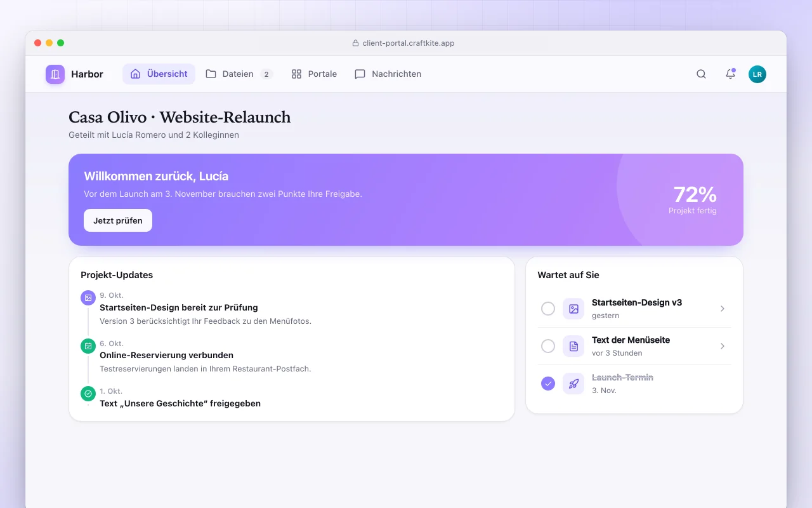Open notifications via the bell icon

(730, 74)
